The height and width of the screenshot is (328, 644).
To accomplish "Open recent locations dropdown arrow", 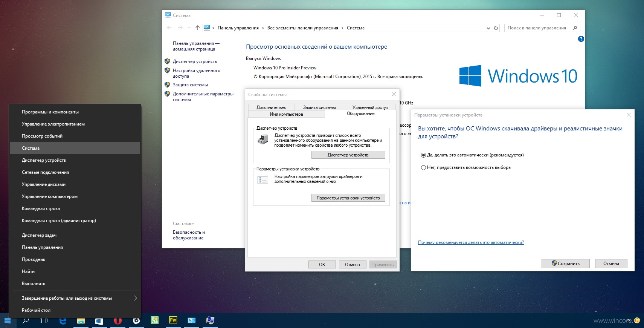I will point(189,28).
